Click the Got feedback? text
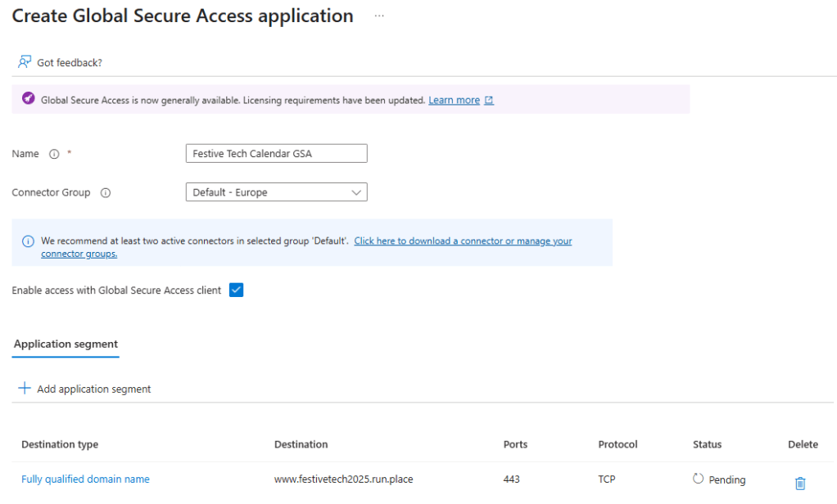The height and width of the screenshot is (504, 837). pyautogui.click(x=70, y=63)
